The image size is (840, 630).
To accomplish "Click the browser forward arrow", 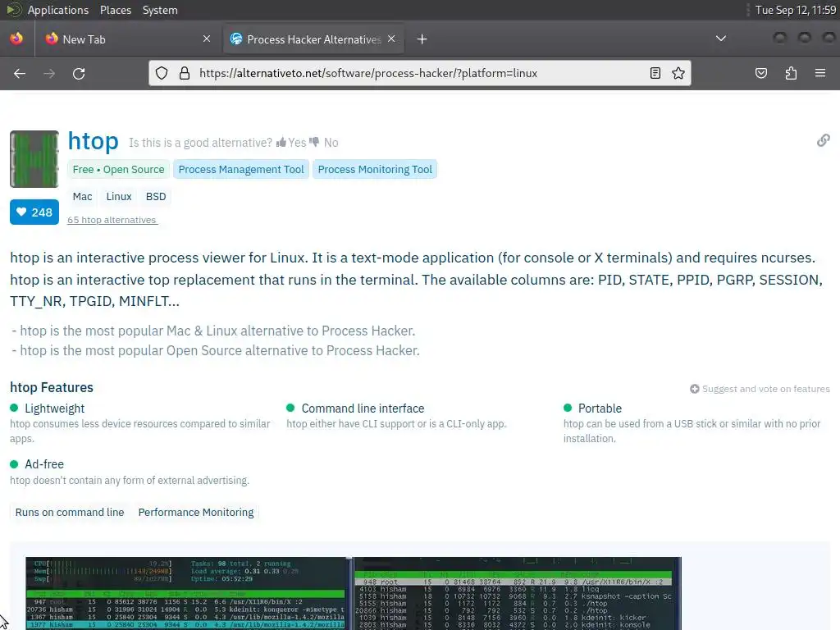I will (49, 73).
